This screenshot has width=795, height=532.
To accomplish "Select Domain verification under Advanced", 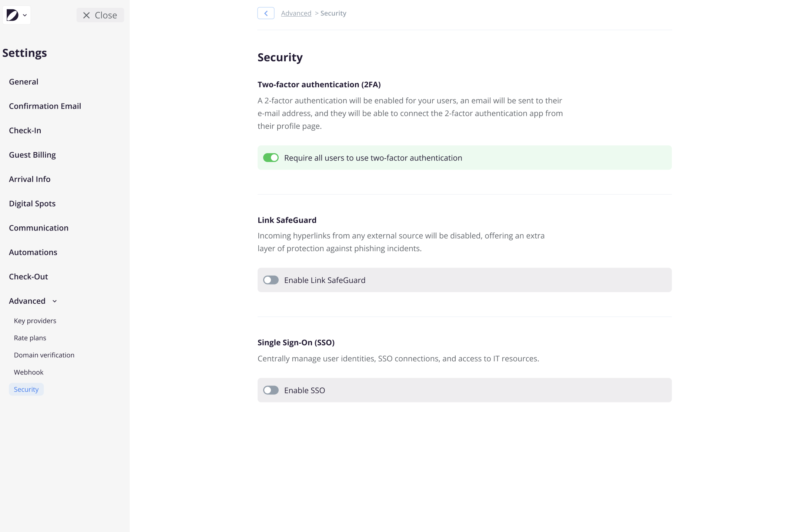I will click(x=44, y=355).
